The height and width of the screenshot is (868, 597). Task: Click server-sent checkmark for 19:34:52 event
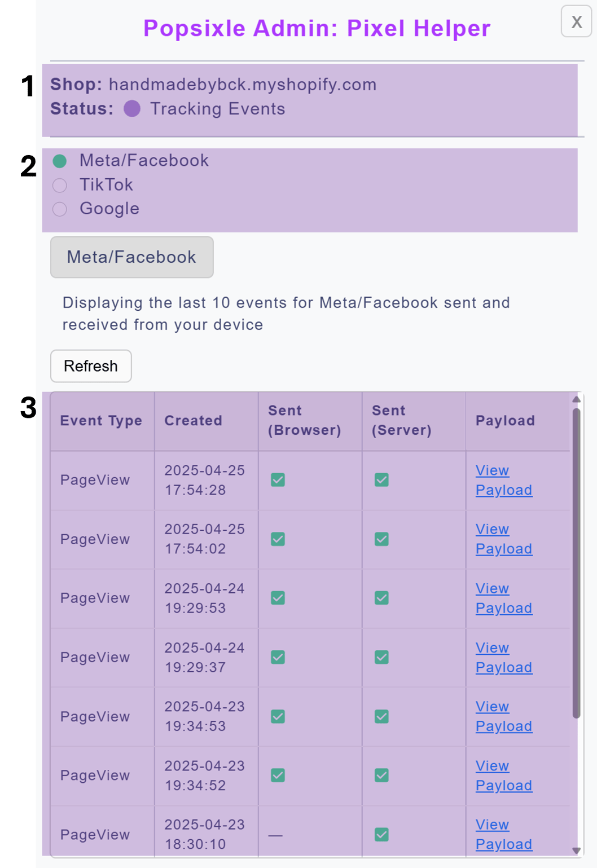click(381, 776)
